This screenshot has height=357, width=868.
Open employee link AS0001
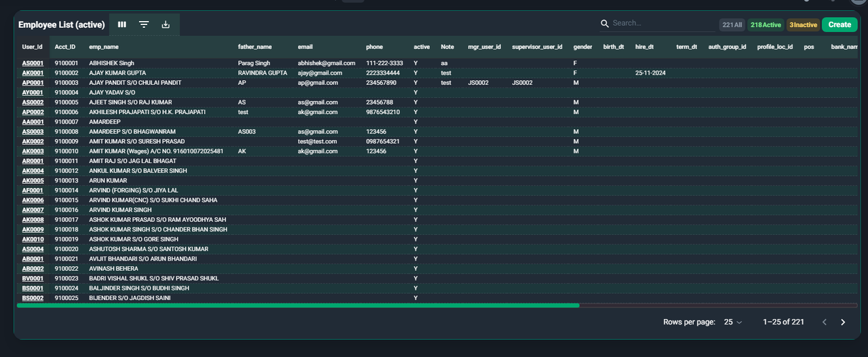pyautogui.click(x=33, y=63)
